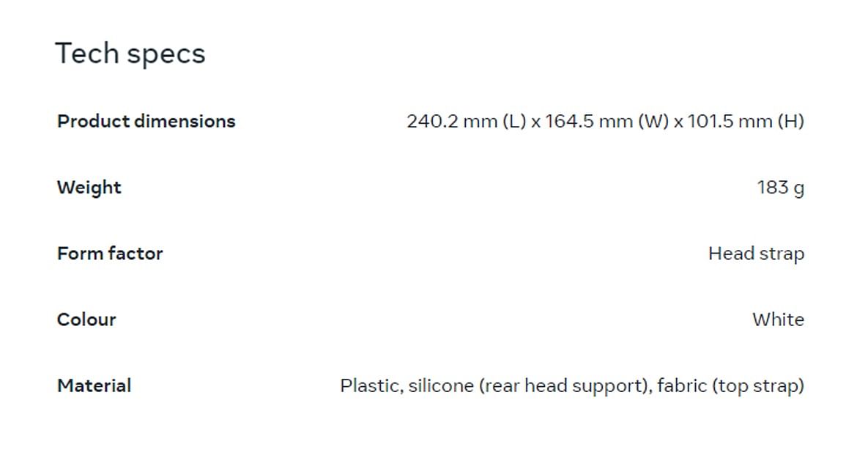This screenshot has width=868, height=458.
Task: Click the word 'strap' in Head strap
Action: [781, 254]
